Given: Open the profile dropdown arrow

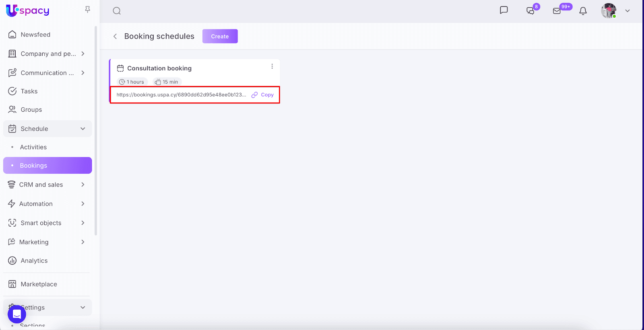Looking at the screenshot, I should tap(627, 11).
